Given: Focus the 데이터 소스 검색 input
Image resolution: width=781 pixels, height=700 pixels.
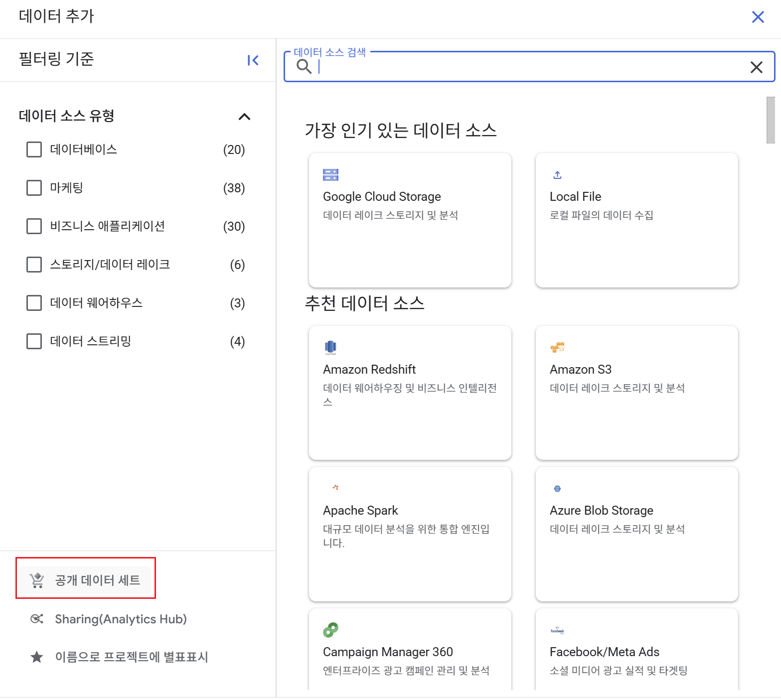Looking at the screenshot, I should click(x=529, y=67).
